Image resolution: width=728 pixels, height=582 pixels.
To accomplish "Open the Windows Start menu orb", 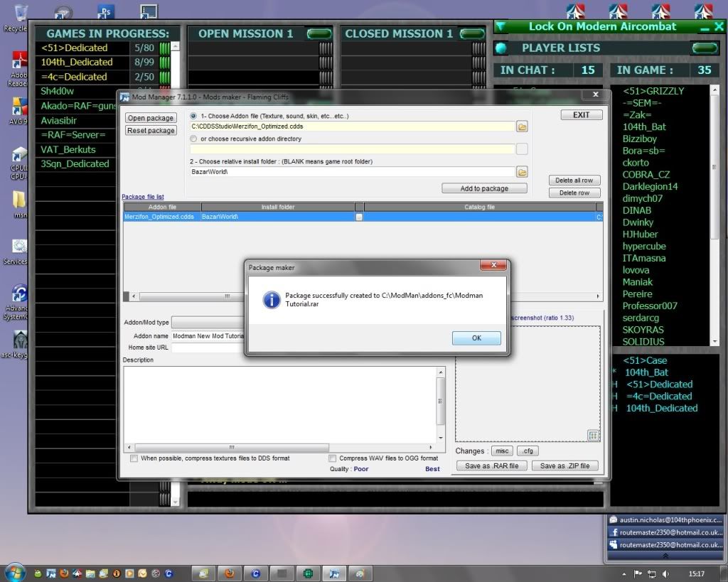I will [x=15, y=572].
